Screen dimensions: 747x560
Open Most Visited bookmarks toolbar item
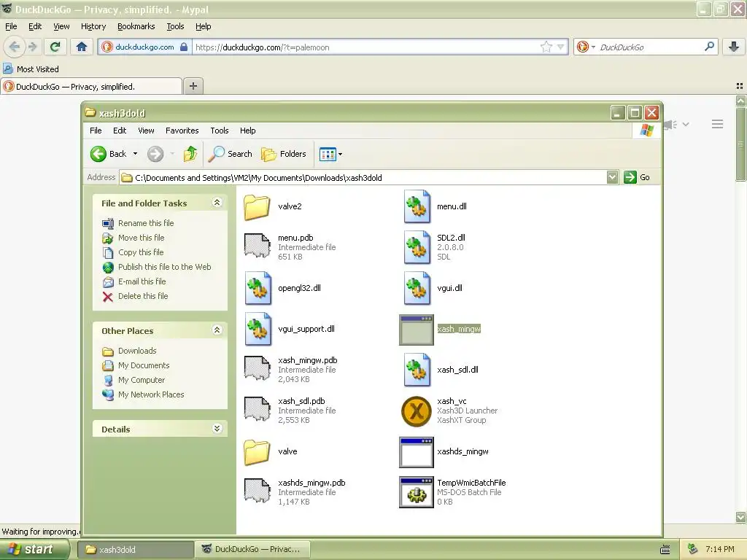coord(31,69)
